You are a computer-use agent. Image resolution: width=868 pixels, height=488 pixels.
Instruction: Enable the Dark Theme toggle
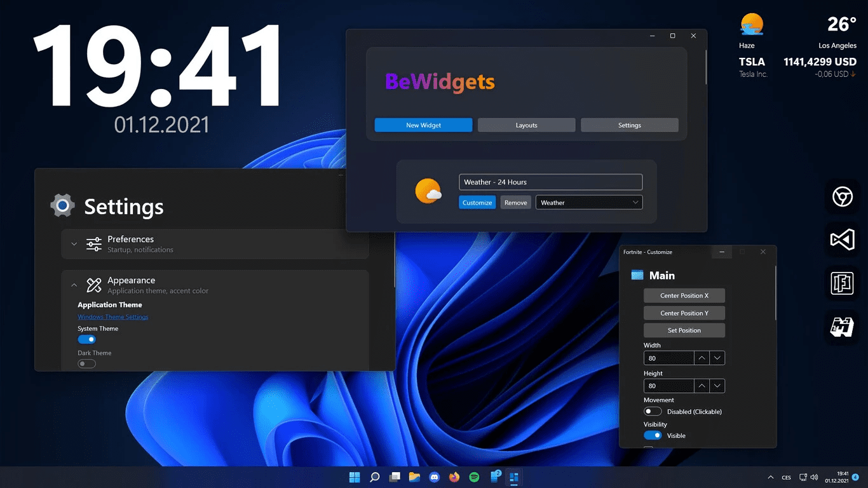[x=86, y=362]
